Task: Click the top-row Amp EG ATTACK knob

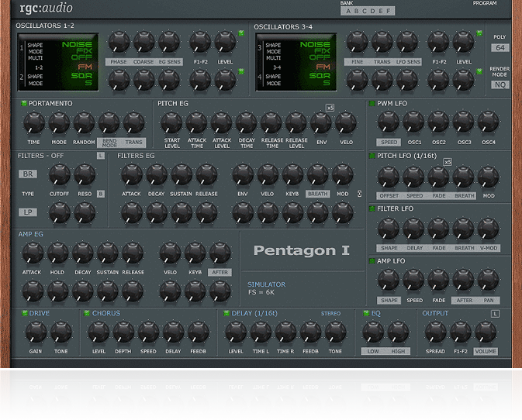Action: click(33, 253)
